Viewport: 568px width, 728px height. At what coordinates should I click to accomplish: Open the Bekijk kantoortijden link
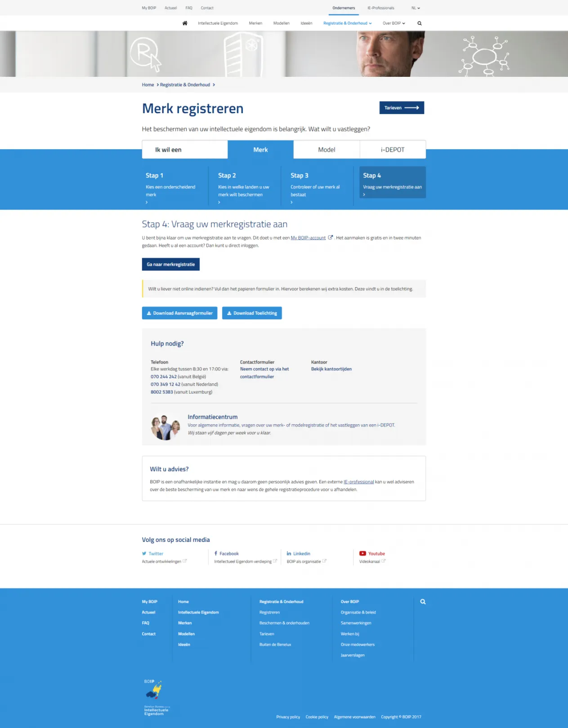331,369
